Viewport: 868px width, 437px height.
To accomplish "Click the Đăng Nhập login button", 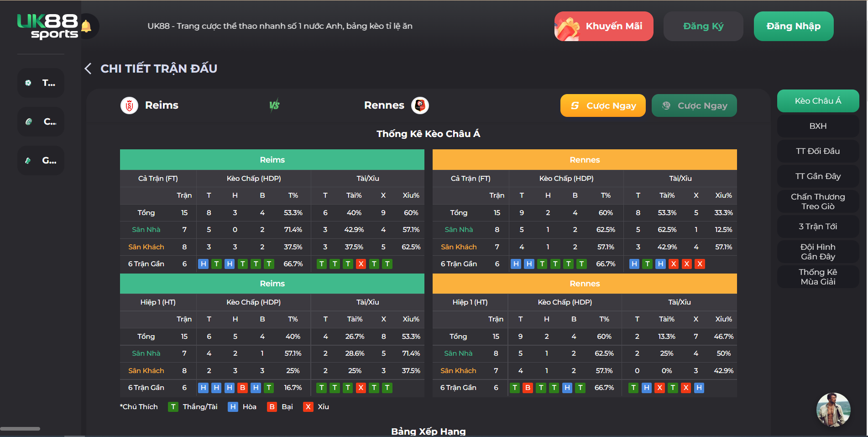I will [794, 26].
